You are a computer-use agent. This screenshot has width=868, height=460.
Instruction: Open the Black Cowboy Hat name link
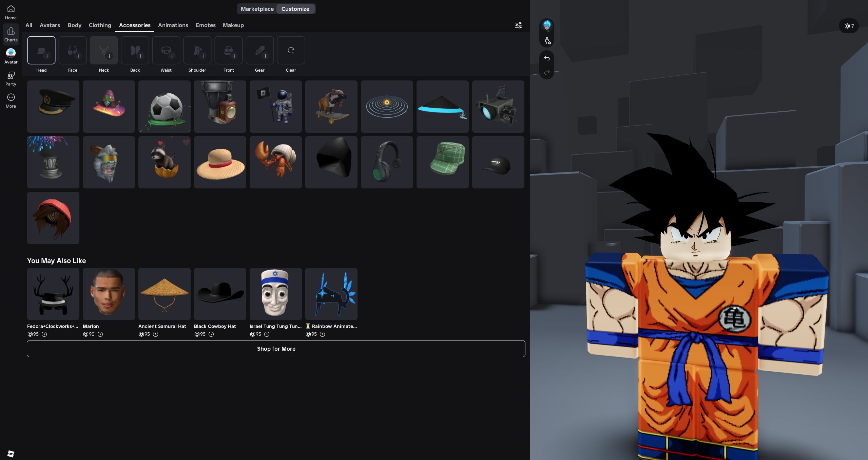point(215,326)
